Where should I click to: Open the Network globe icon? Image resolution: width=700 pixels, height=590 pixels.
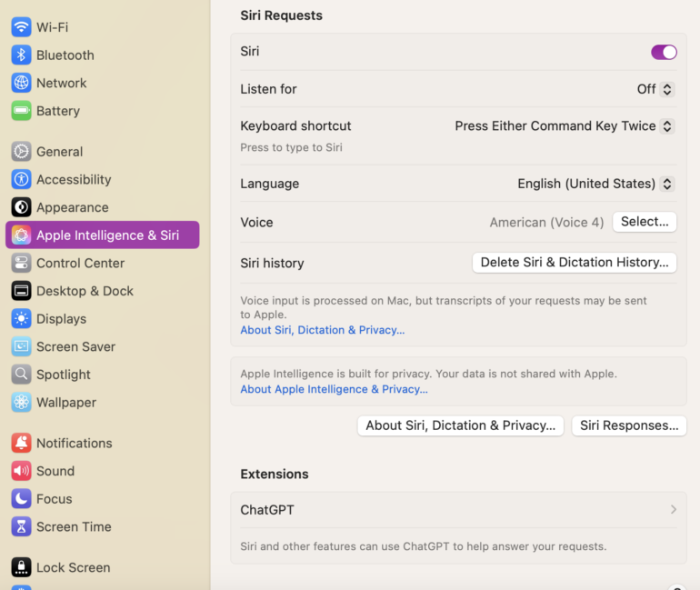point(21,83)
